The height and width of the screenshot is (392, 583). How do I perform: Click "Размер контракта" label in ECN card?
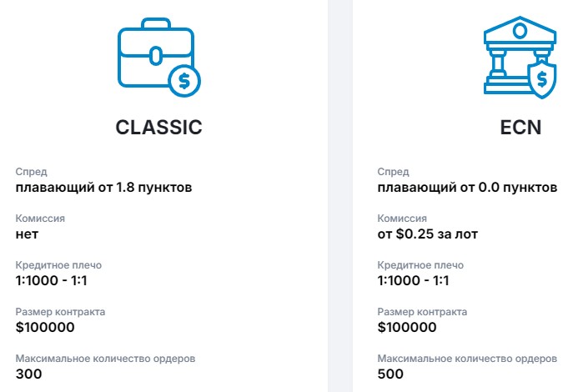422,312
